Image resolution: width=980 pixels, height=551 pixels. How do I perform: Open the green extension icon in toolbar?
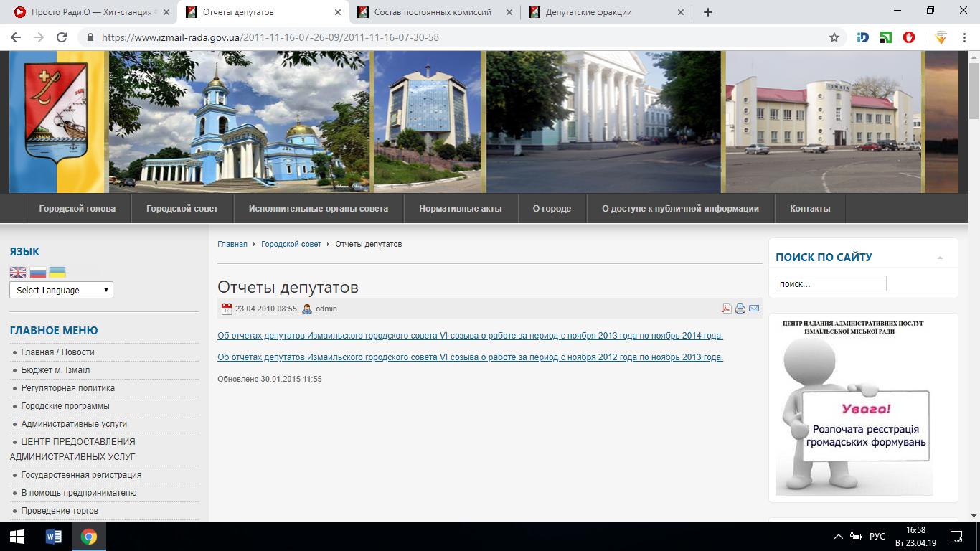tap(886, 37)
